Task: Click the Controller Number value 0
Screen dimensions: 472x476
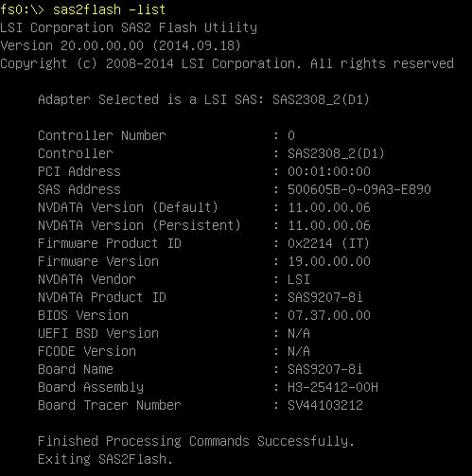Action: click(x=291, y=135)
